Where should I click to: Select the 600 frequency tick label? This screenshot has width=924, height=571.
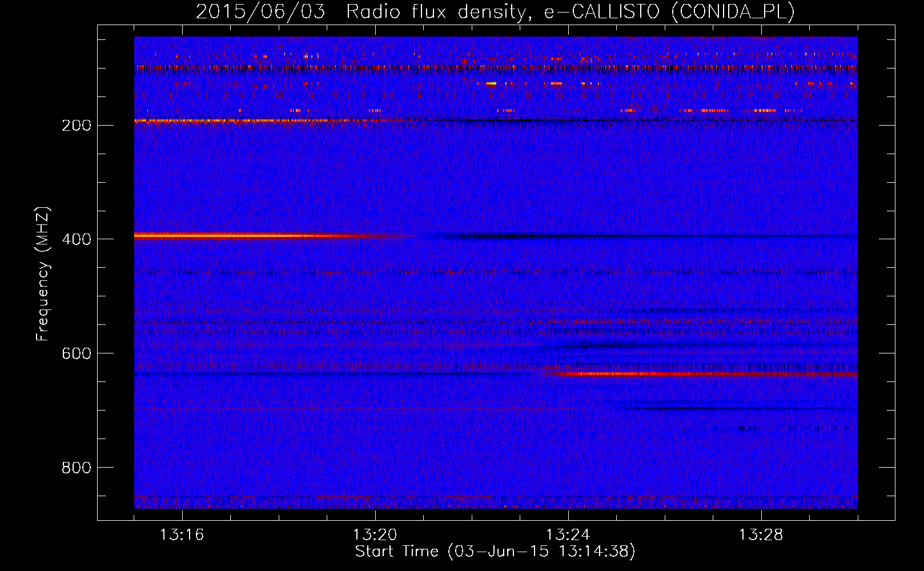77,353
